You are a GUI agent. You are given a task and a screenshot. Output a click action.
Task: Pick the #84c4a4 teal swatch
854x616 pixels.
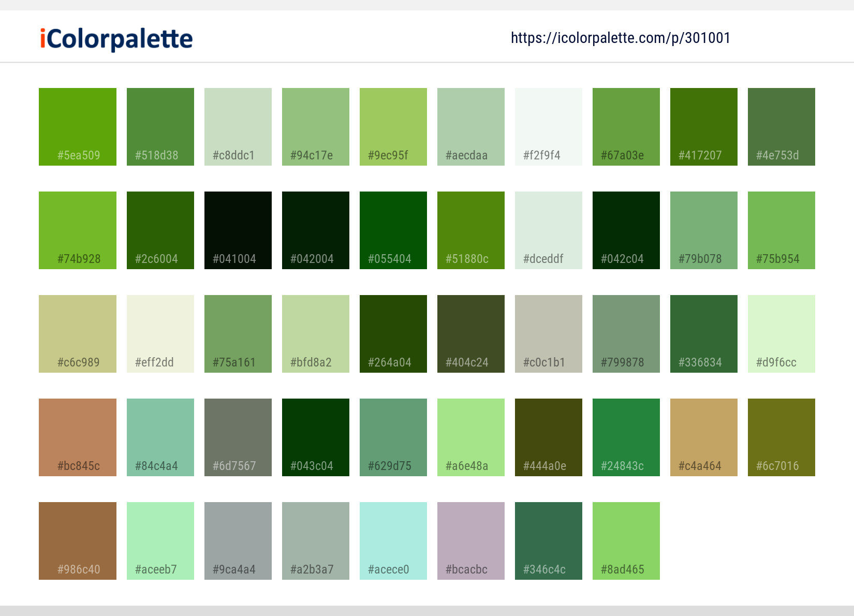160,437
